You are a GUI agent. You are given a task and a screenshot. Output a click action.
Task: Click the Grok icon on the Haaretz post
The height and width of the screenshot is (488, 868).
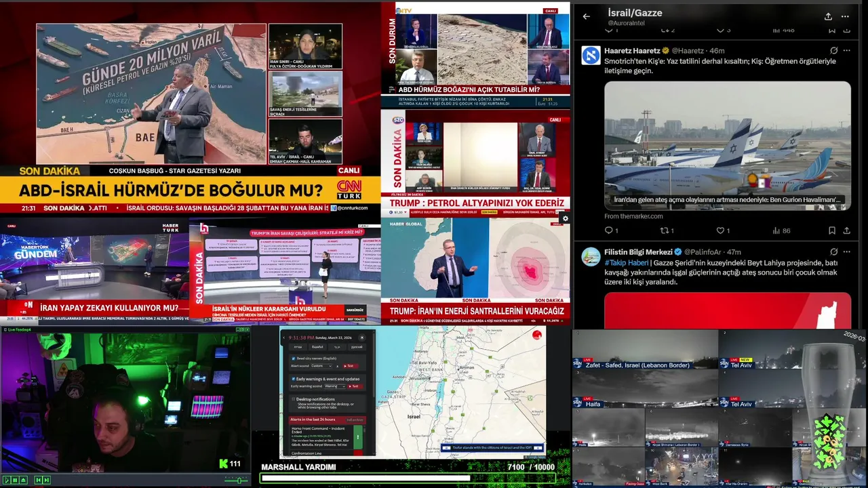833,50
